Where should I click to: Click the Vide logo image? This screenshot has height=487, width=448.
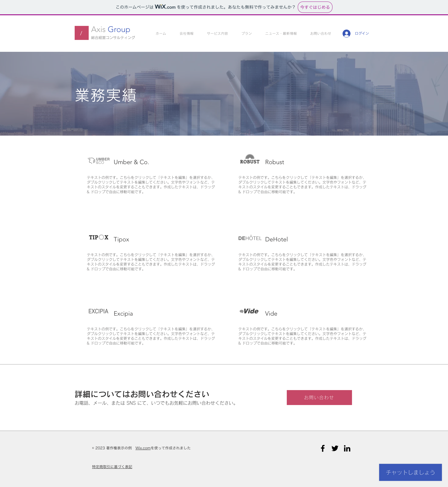coord(249,311)
